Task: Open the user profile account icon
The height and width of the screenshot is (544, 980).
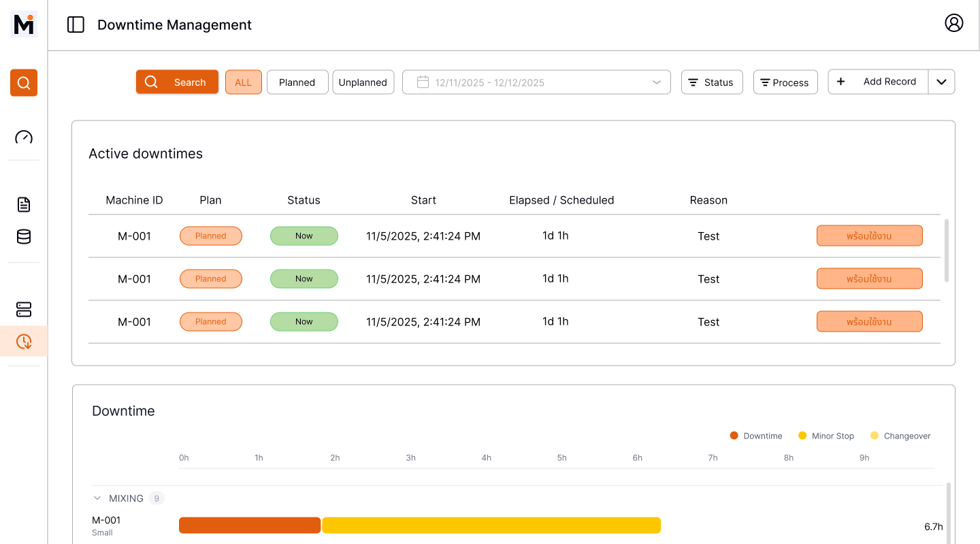Action: pos(954,22)
